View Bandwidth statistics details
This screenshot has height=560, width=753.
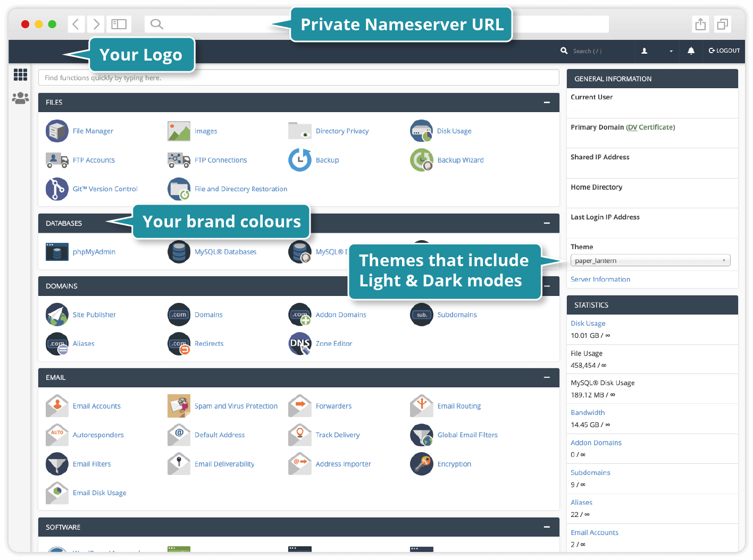click(587, 412)
